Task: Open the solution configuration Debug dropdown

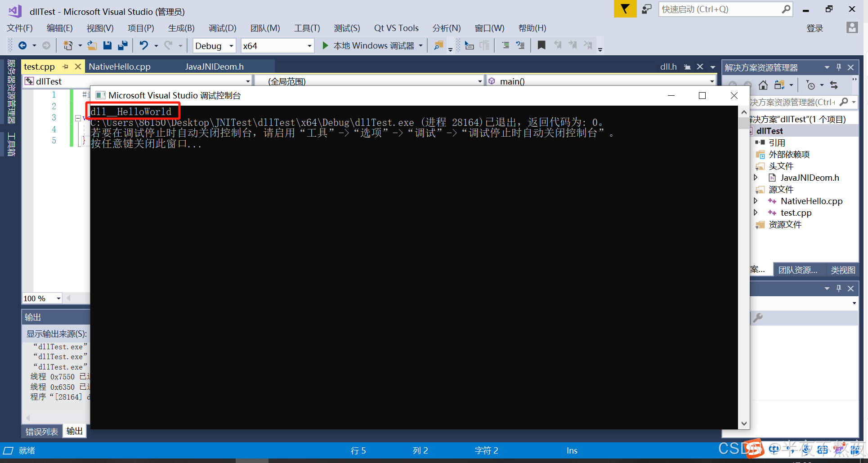Action: point(230,45)
